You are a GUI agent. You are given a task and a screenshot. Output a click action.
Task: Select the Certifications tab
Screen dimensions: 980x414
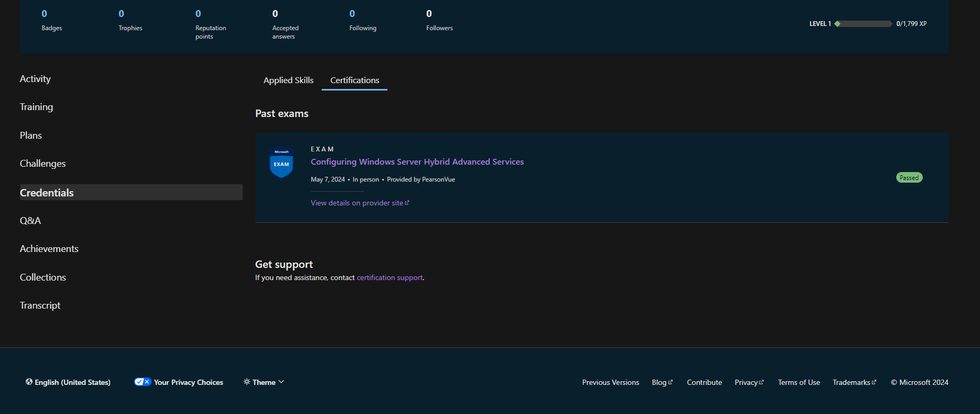(355, 80)
